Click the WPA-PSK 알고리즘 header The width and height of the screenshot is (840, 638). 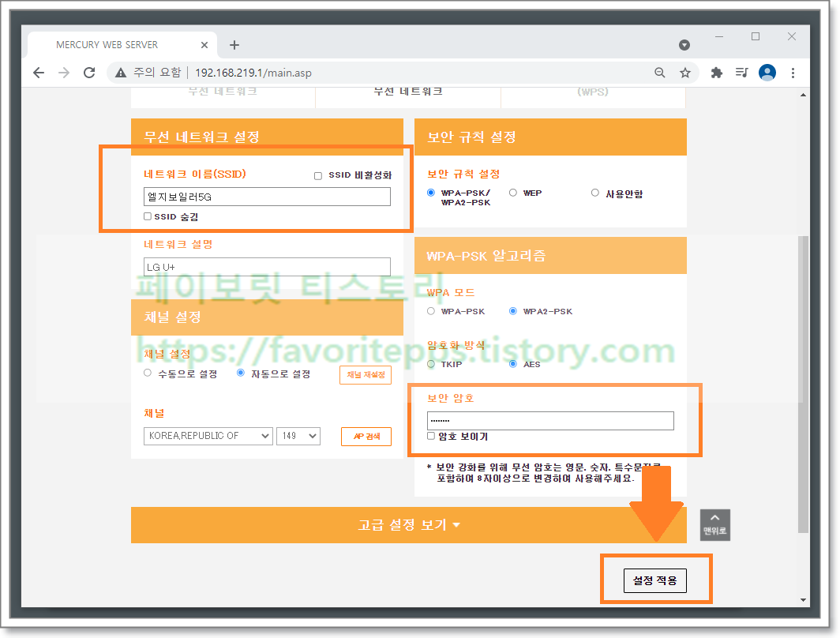[550, 256]
